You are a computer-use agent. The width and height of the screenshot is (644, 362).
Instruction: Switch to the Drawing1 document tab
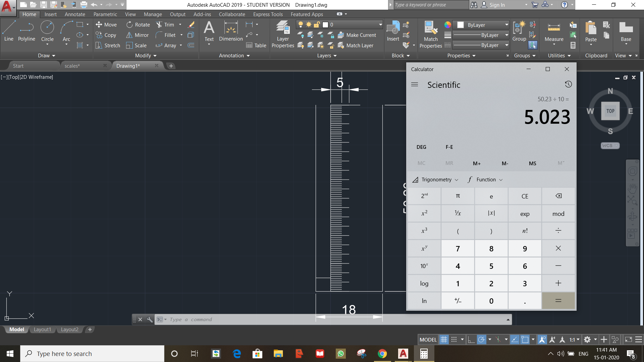[x=128, y=65]
